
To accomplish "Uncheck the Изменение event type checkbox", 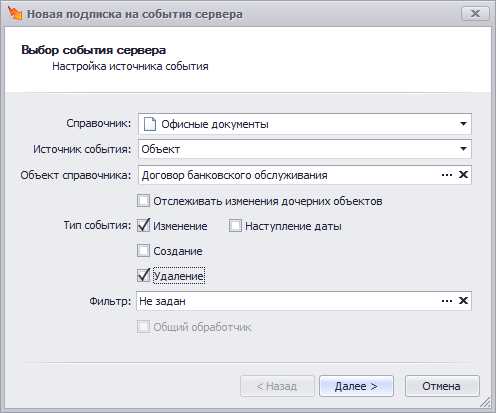I will [x=143, y=226].
